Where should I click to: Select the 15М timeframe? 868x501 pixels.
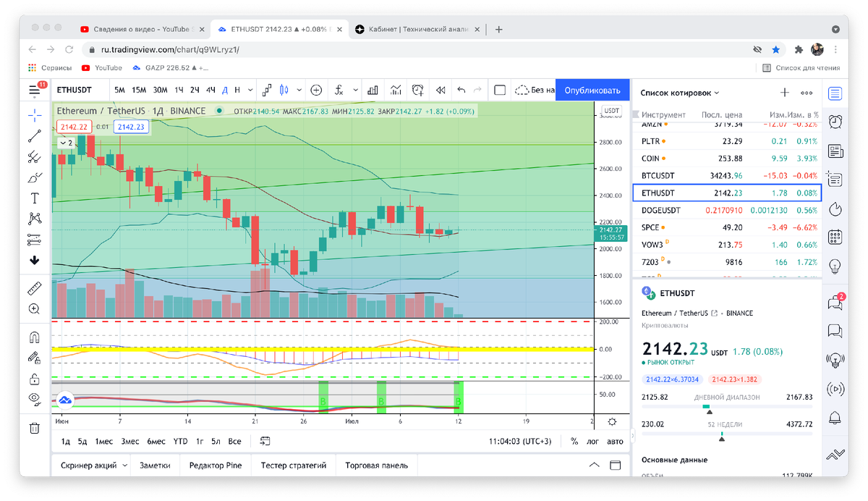click(x=139, y=90)
